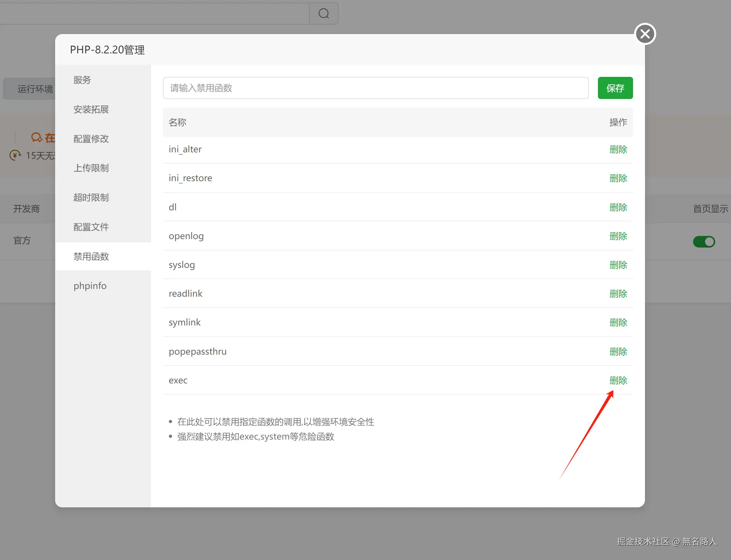Close the PHP-8.2.20 management dialog
731x560 pixels.
645,34
